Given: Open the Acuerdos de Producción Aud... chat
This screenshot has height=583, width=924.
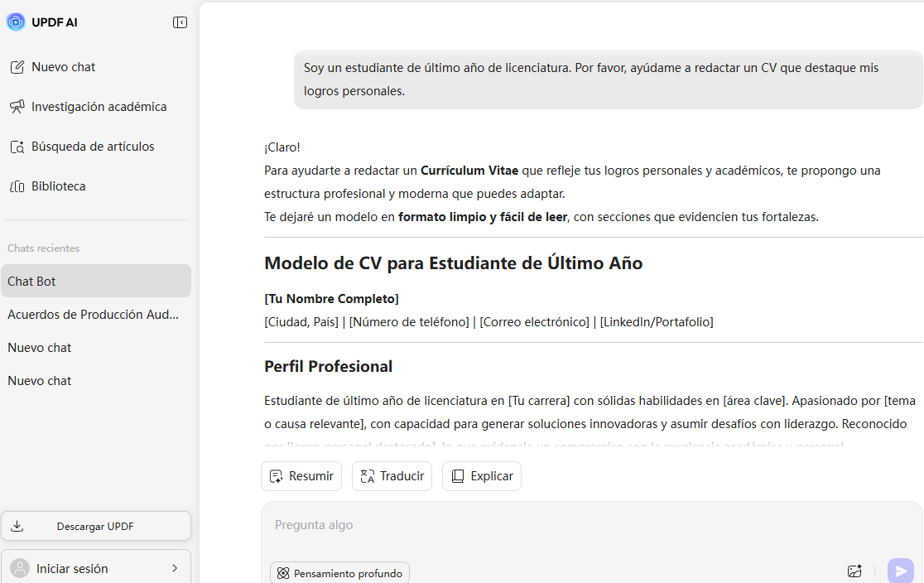Looking at the screenshot, I should [x=94, y=314].
